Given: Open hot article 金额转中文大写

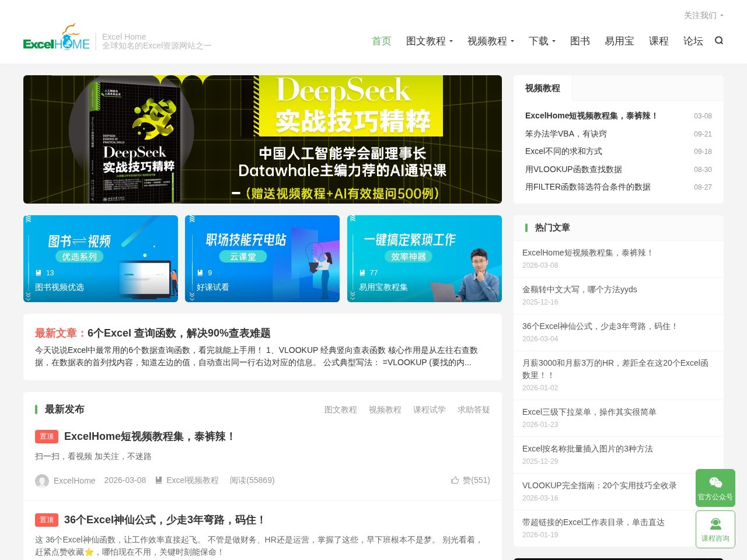Looking at the screenshot, I should (x=580, y=289).
